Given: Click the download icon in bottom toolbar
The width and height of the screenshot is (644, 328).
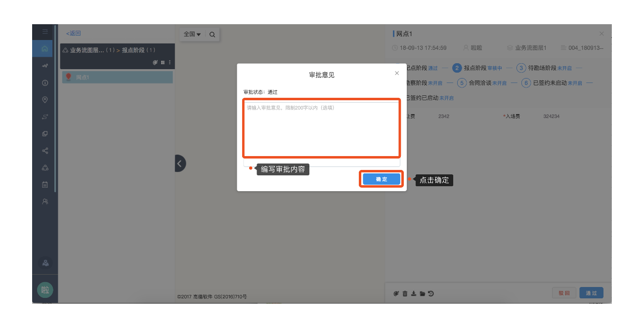Looking at the screenshot, I should [414, 293].
